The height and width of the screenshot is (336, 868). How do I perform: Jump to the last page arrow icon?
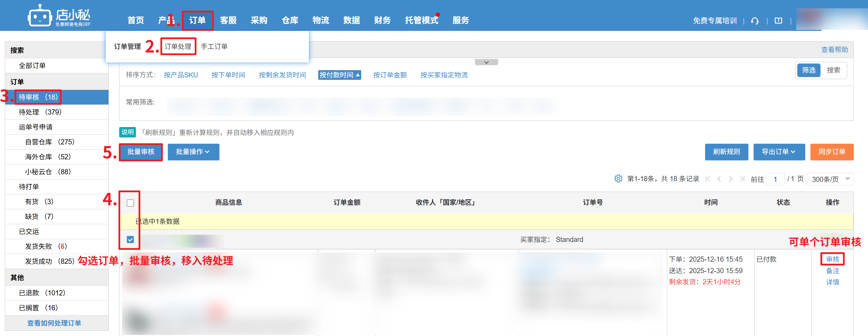742,179
